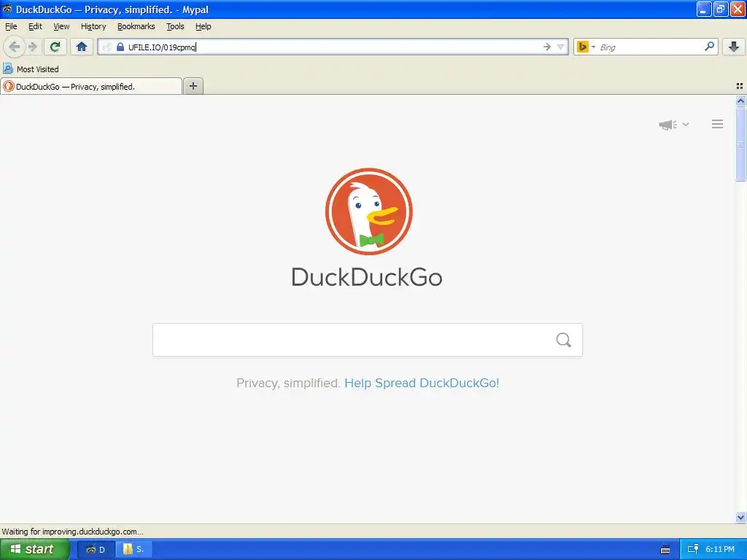Image resolution: width=747 pixels, height=560 pixels.
Task: Open the Bing search engine selector
Action: coord(593,47)
